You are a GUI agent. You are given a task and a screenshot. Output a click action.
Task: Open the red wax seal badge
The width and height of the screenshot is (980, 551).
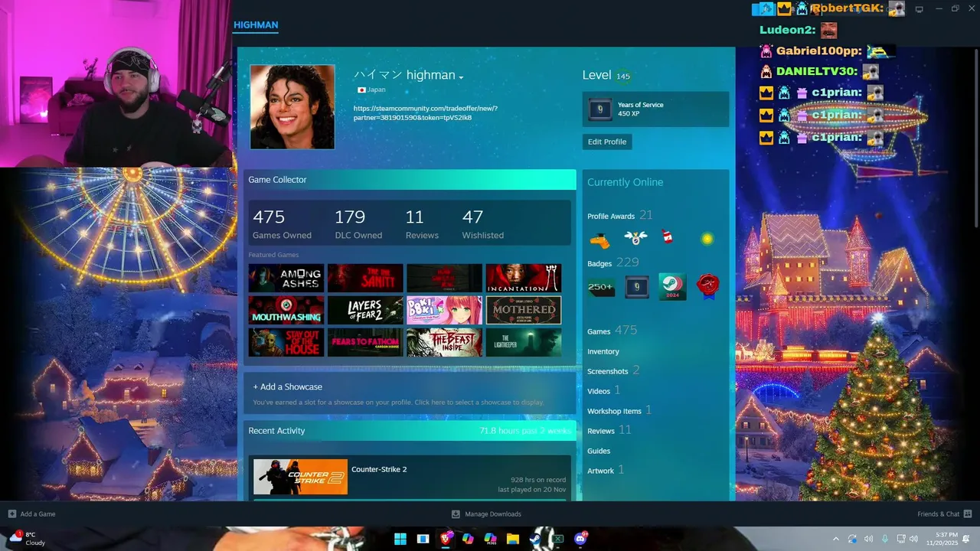click(708, 286)
